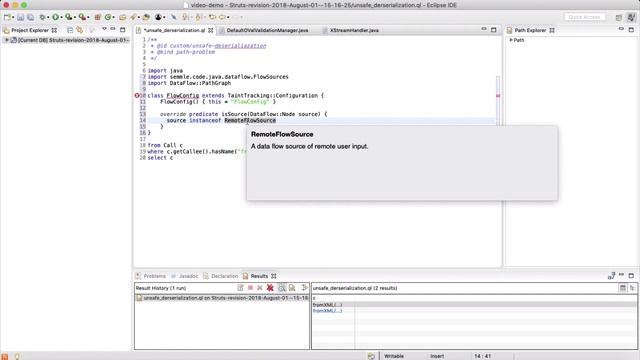Click the Last Edit Location icon
The height and width of the screenshot is (360, 640).
click(x=212, y=17)
